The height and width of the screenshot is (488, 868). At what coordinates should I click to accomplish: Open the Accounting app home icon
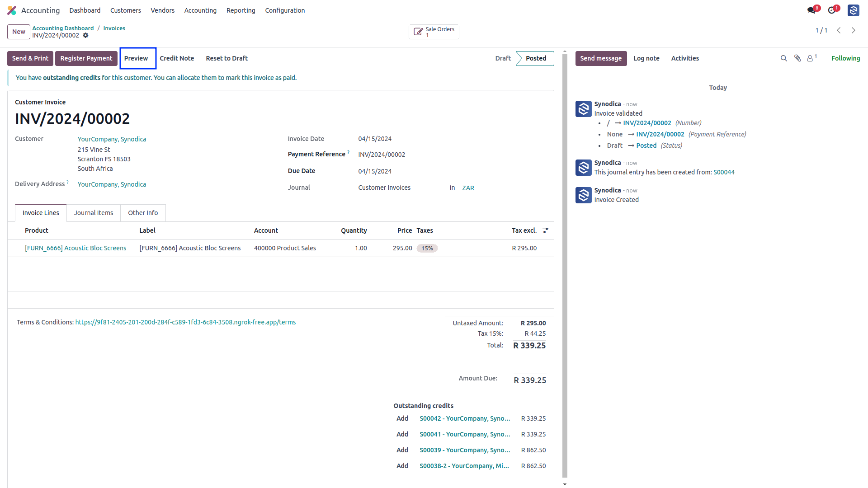(x=12, y=10)
